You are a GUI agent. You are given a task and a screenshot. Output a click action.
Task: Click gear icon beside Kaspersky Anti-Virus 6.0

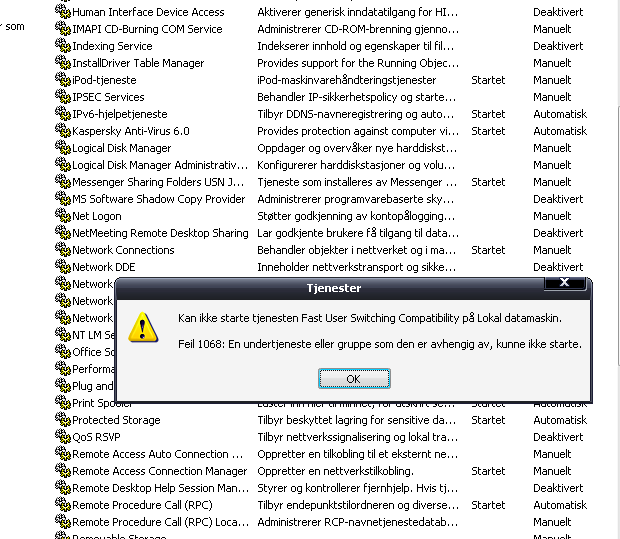tap(62, 130)
